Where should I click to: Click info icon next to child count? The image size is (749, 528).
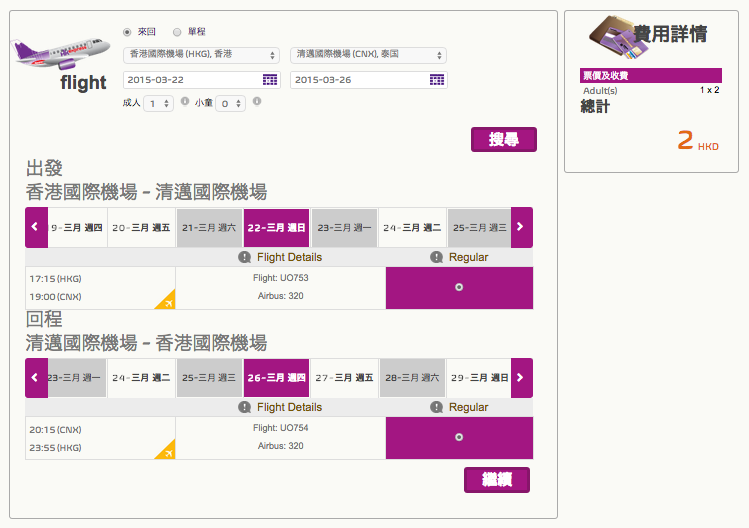[x=257, y=101]
